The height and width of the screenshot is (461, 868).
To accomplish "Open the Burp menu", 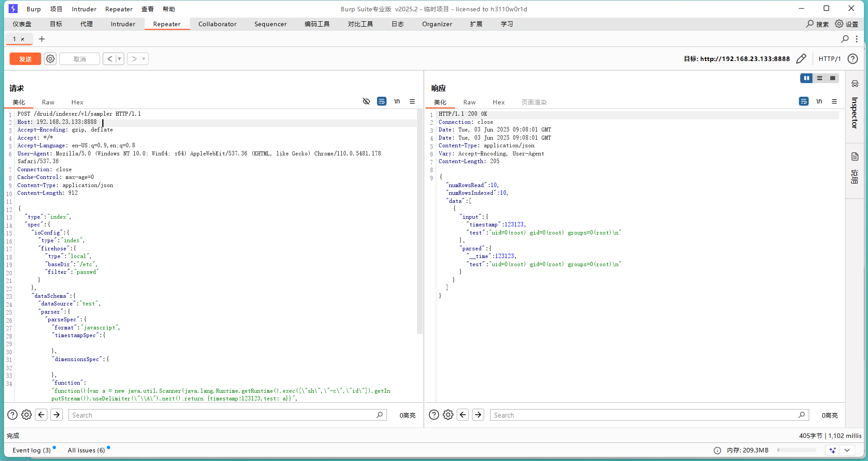I will [33, 9].
